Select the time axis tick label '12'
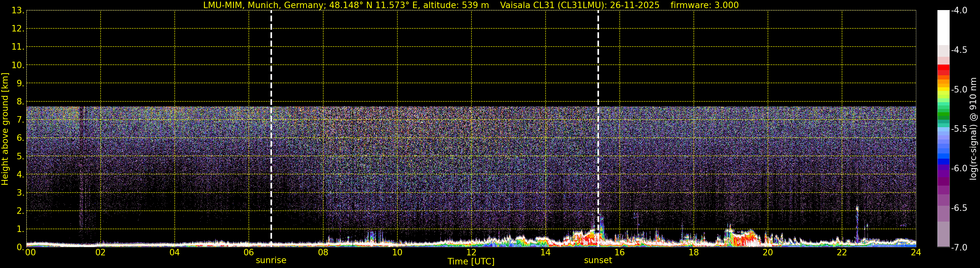 [x=471, y=252]
